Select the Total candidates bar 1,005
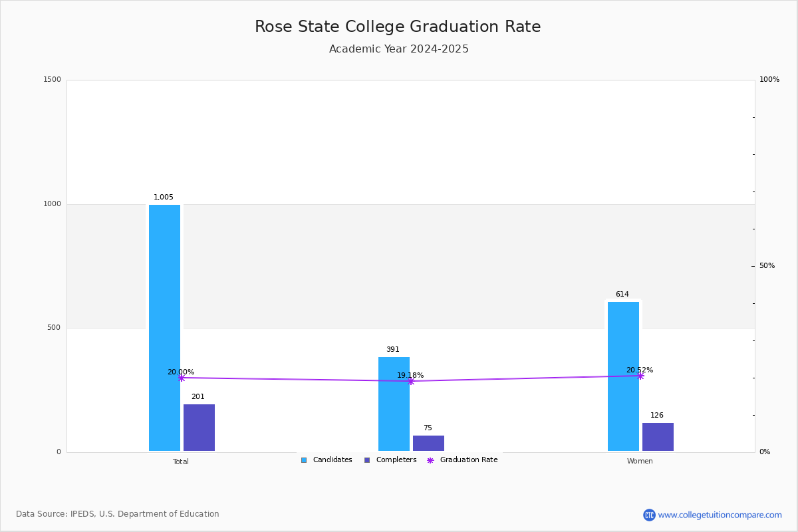 point(164,328)
